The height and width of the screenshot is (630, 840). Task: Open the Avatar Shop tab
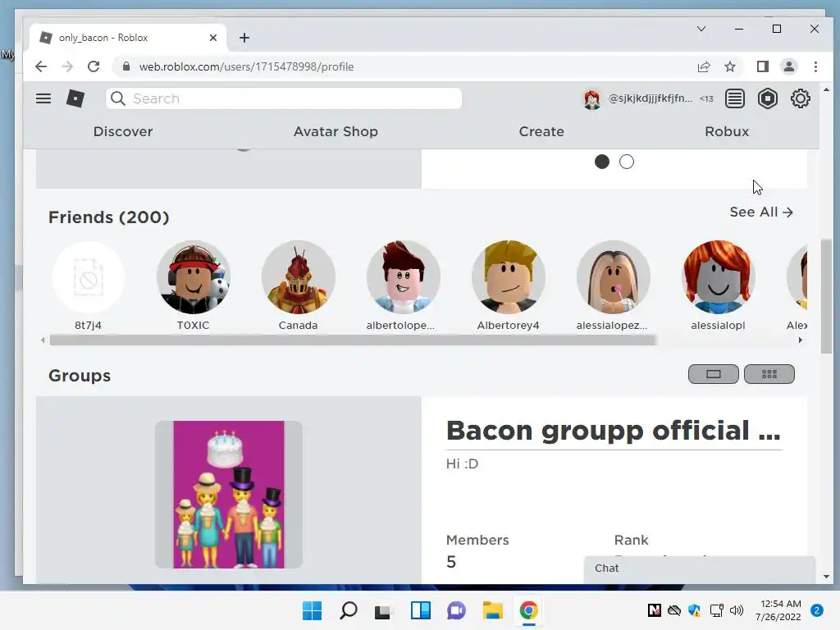(x=336, y=131)
